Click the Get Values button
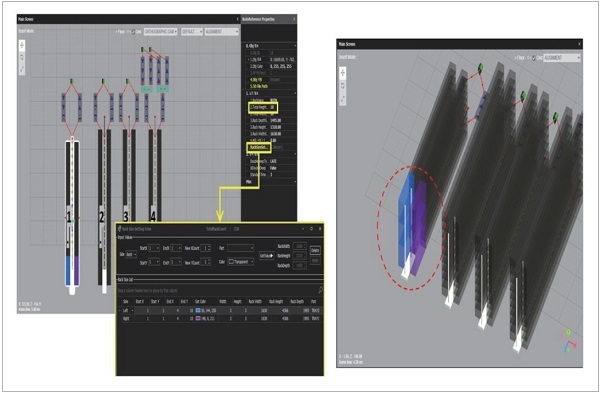The width and height of the screenshot is (600, 393). (x=266, y=256)
